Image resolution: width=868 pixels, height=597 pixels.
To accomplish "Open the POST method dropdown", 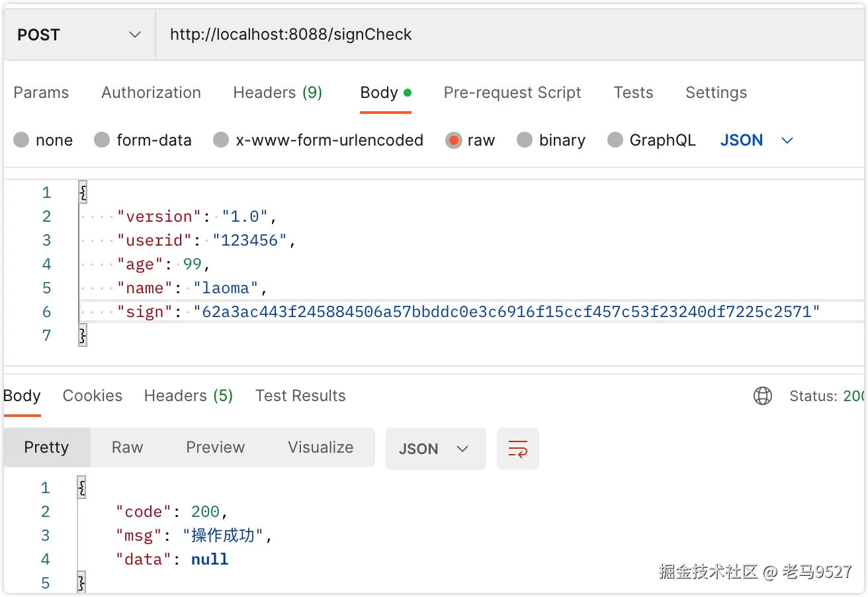I will 79,35.
